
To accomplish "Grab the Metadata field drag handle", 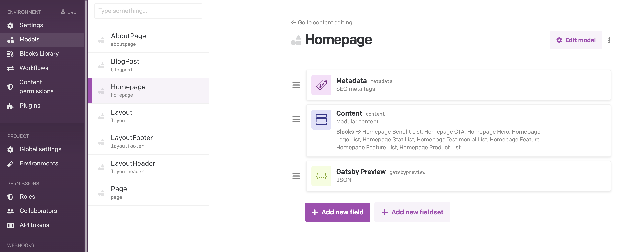I will pos(296,85).
